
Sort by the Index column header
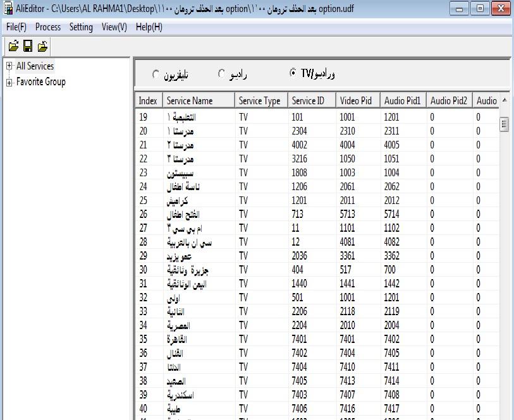(x=149, y=100)
